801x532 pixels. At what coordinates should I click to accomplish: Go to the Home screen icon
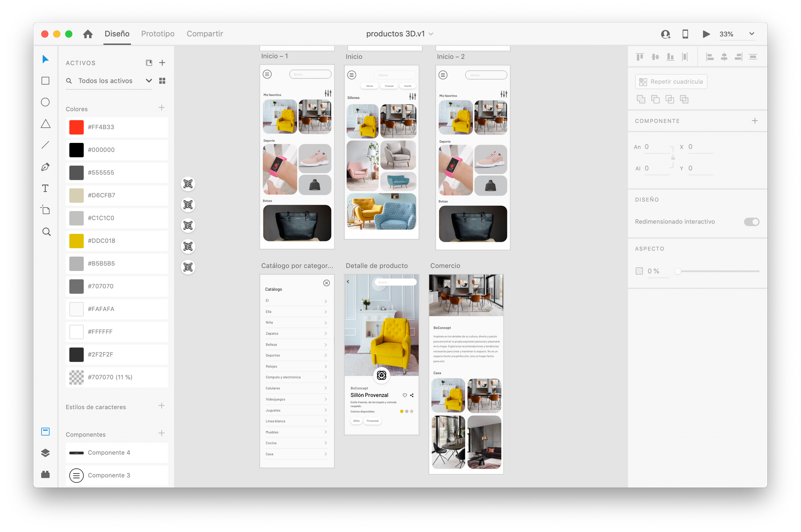tap(88, 34)
